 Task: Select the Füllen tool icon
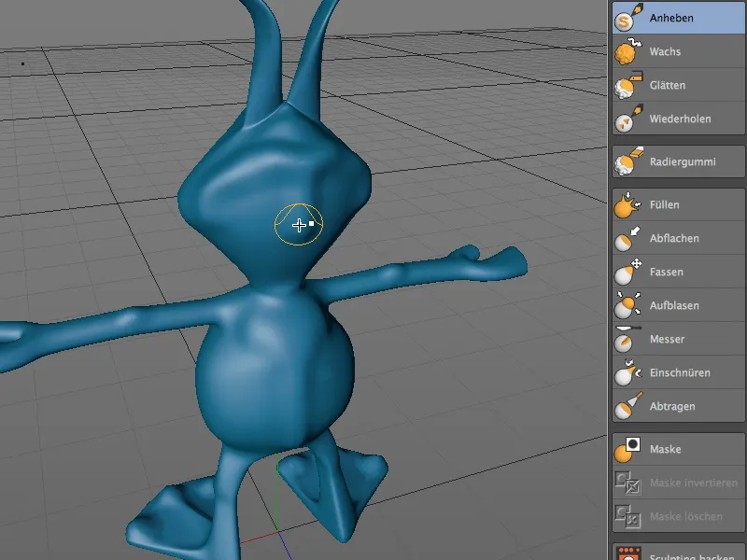click(x=627, y=204)
